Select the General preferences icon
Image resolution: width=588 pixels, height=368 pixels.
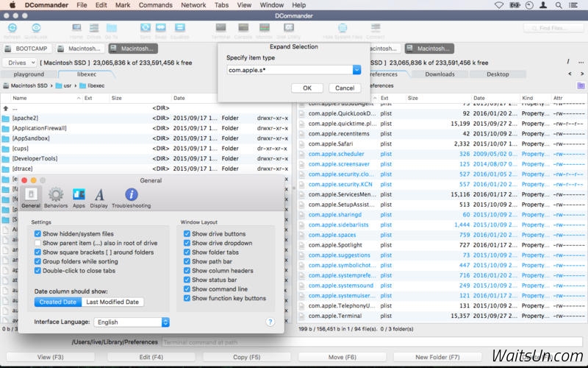31,197
